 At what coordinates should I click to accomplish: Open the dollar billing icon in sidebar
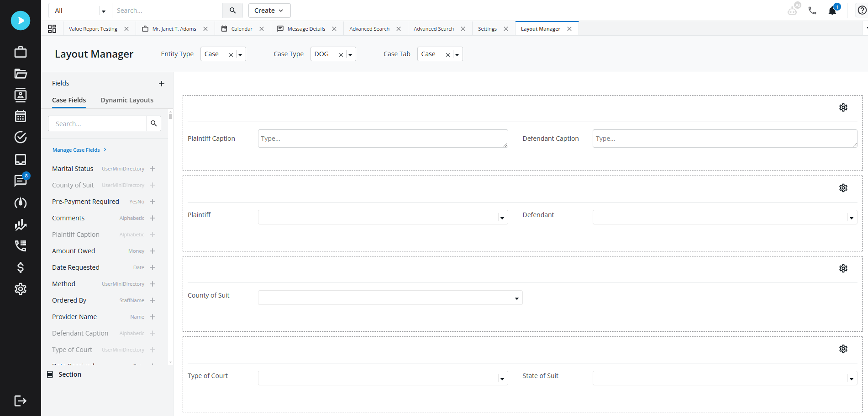[x=21, y=267]
